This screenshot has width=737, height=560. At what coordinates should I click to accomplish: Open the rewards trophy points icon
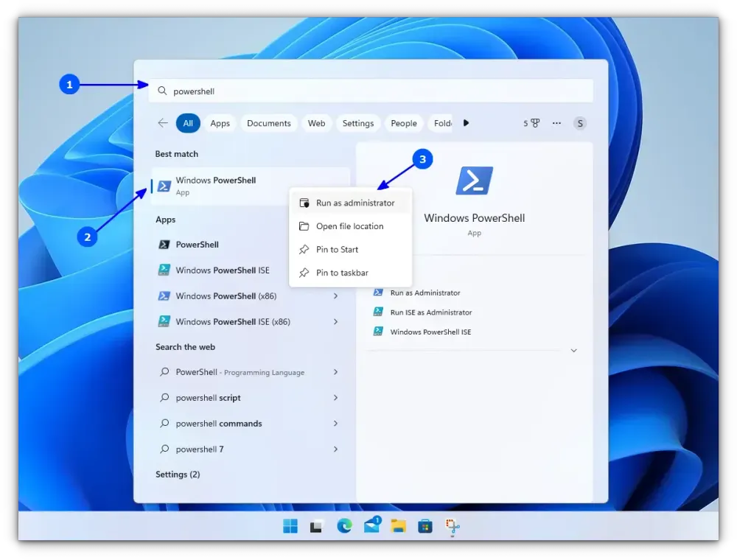tap(531, 123)
